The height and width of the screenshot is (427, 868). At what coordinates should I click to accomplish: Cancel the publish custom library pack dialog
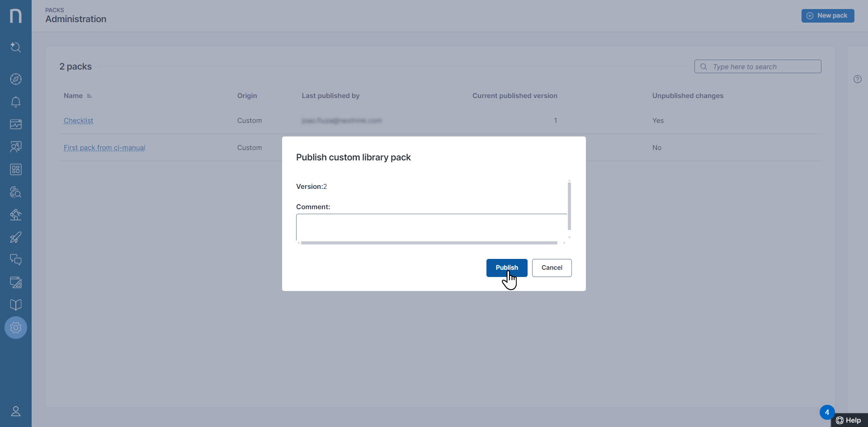552,267
